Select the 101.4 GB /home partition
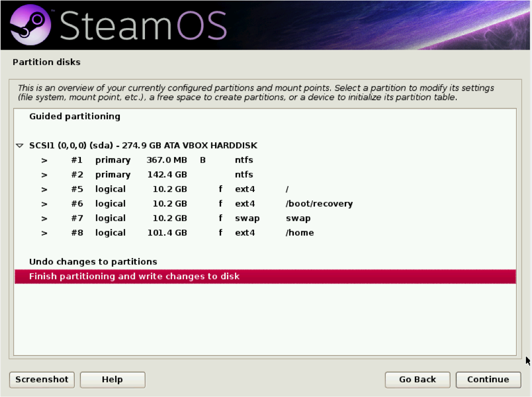This screenshot has width=532, height=397. (x=205, y=232)
